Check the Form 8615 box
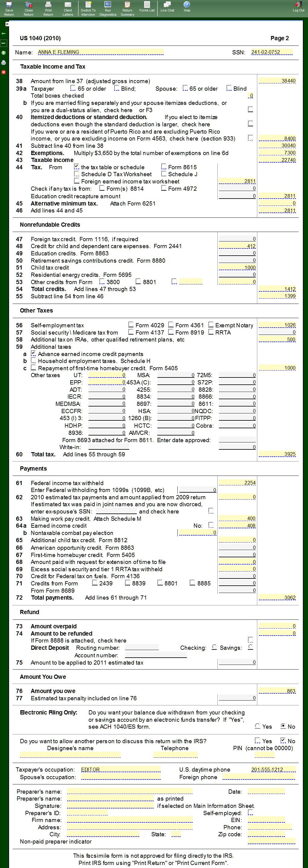Screen dimensions: 308x868 click(164, 167)
